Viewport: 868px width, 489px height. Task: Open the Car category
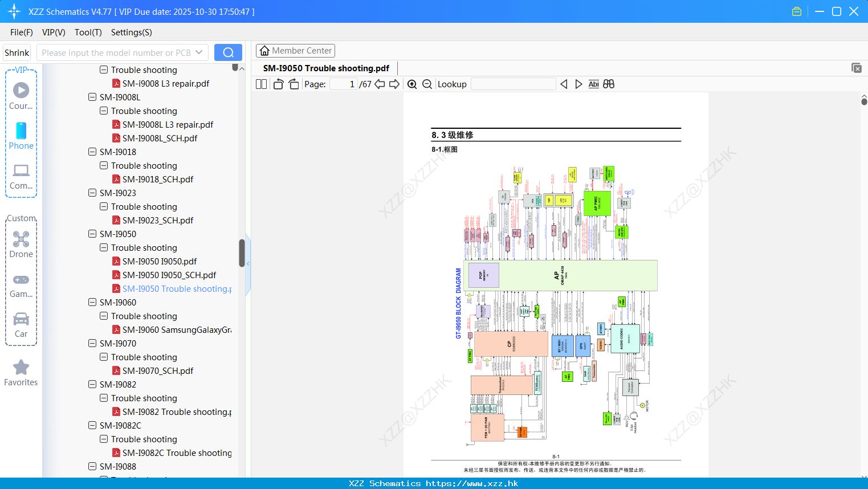coord(21,325)
